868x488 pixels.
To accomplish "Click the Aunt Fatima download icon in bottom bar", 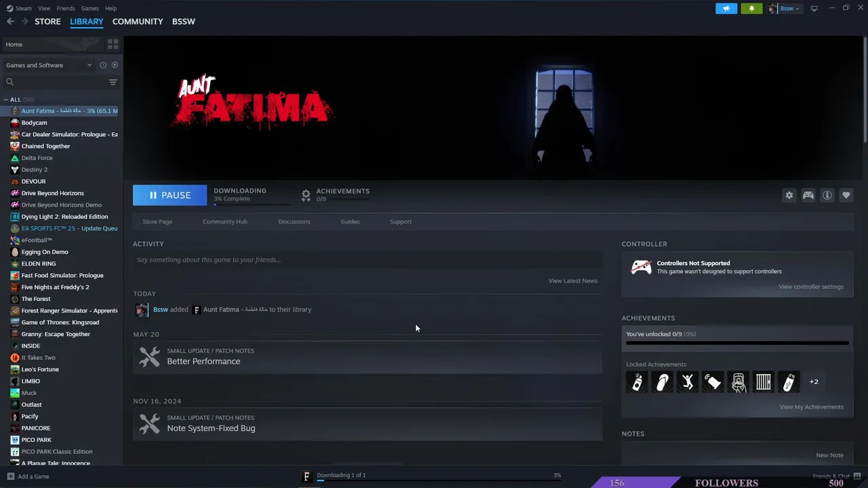I will 307,476.
